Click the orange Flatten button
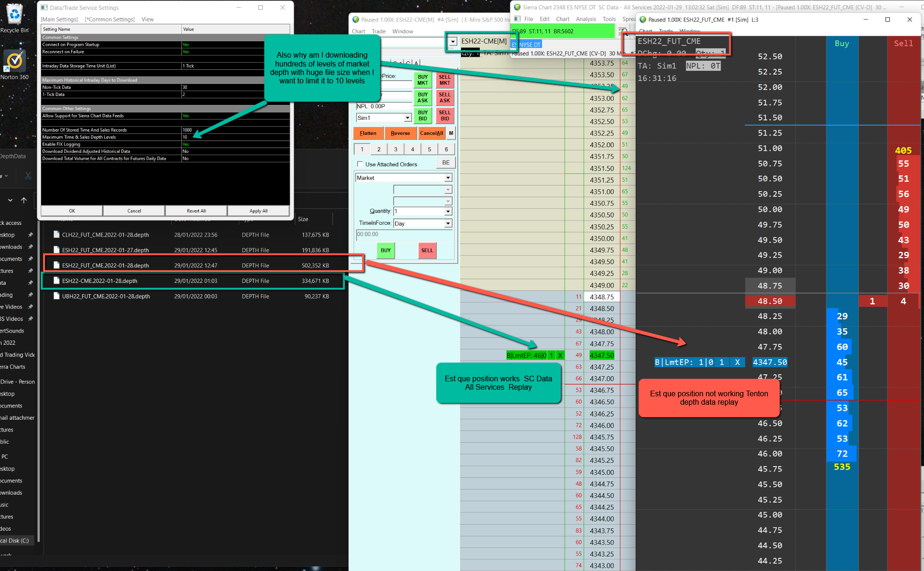The height and width of the screenshot is (571, 924). point(368,133)
